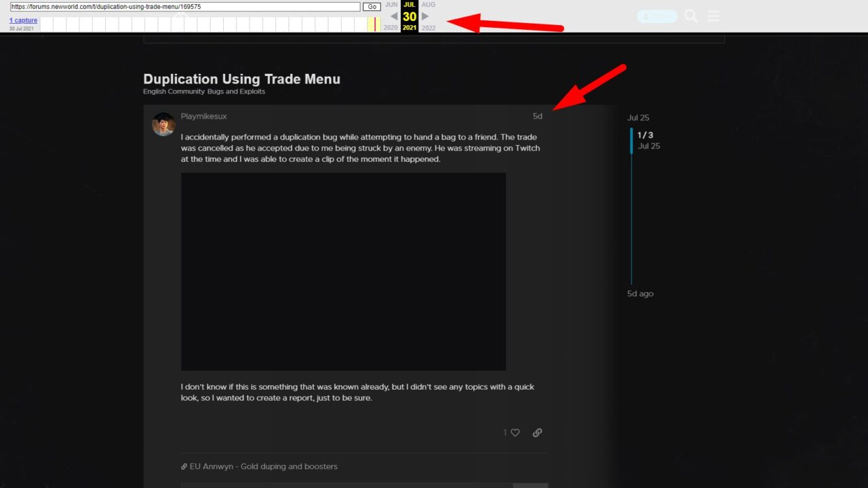
Task: Go to next capture with right arrow
Action: [425, 16]
